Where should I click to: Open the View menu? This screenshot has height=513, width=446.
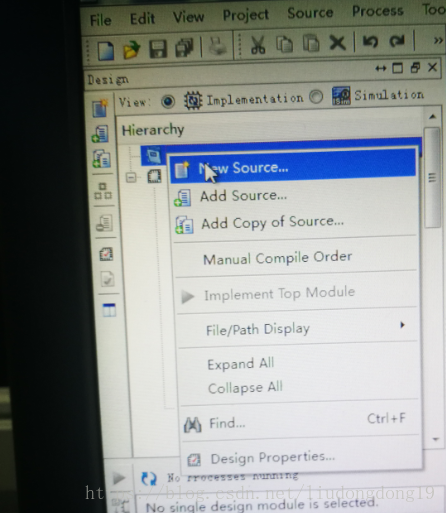(x=188, y=17)
